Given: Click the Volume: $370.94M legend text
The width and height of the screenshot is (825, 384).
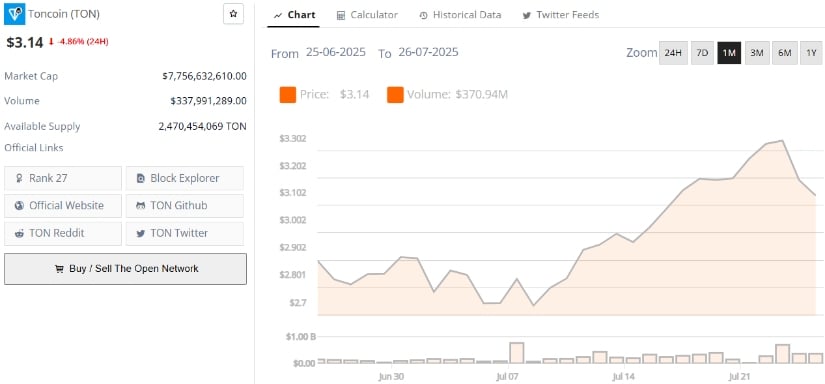Looking at the screenshot, I should point(457,95).
